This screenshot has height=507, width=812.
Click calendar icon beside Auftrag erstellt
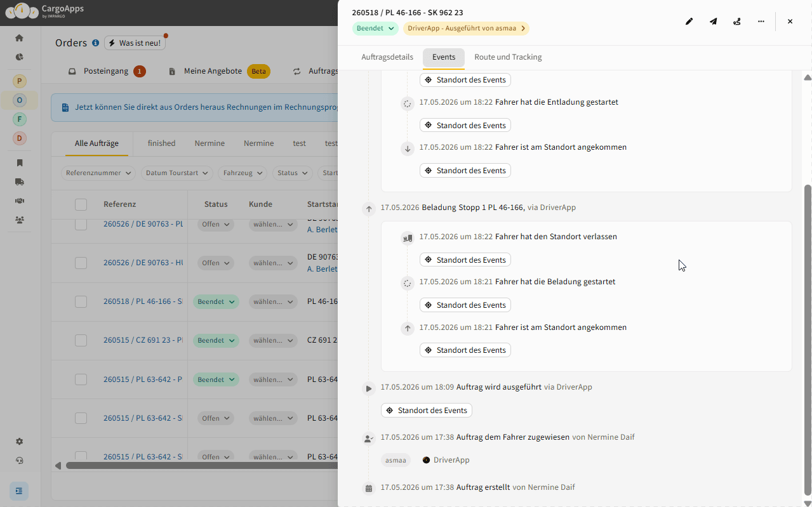pyautogui.click(x=369, y=489)
